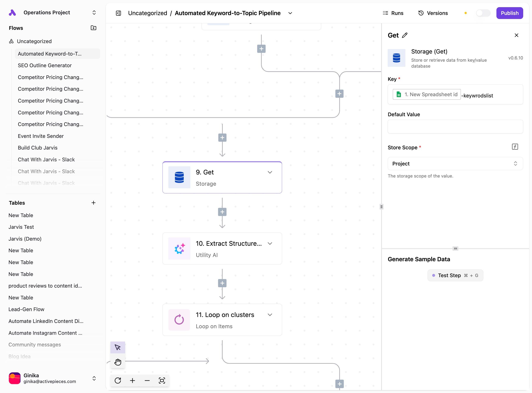Collapse sidebar with the panel toggle icon
The image size is (532, 393).
pyautogui.click(x=118, y=13)
